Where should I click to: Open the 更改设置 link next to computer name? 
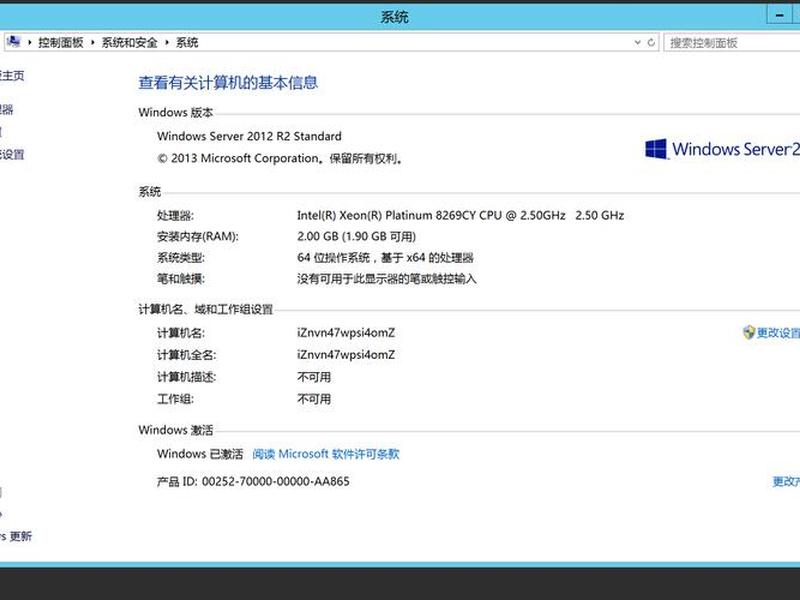click(x=778, y=333)
